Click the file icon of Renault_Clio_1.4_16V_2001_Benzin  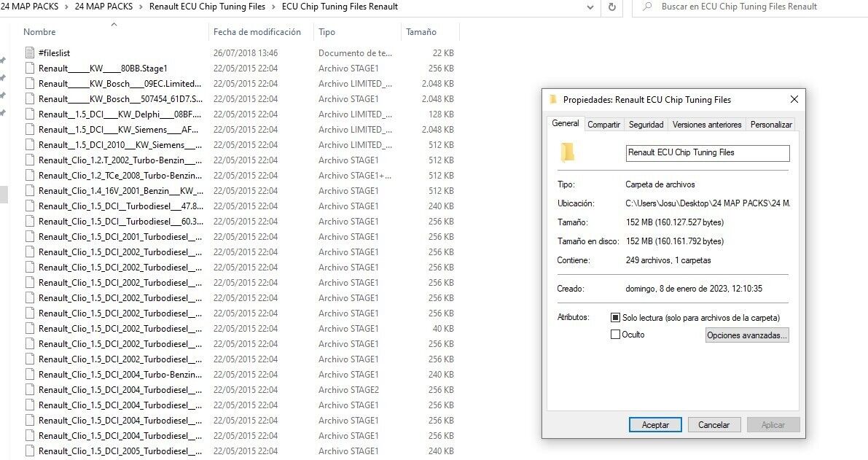(x=29, y=191)
